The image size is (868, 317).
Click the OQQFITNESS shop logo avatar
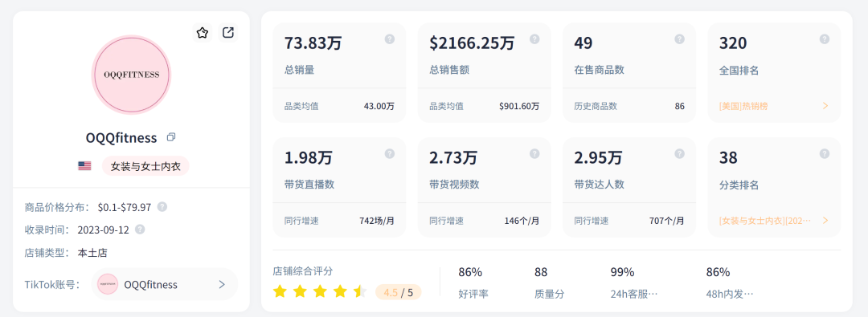(131, 75)
